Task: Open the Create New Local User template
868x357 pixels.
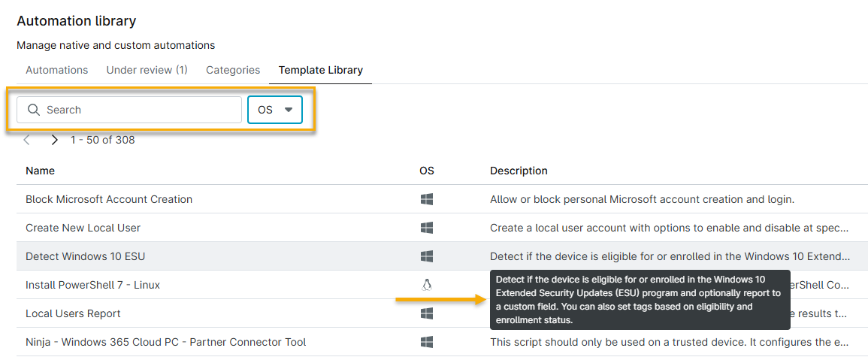Action: point(83,228)
